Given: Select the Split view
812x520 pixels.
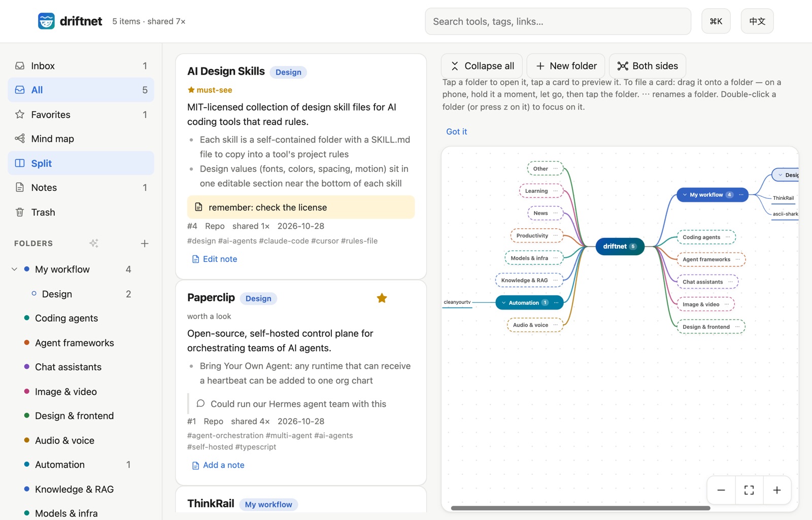Looking at the screenshot, I should [81, 163].
